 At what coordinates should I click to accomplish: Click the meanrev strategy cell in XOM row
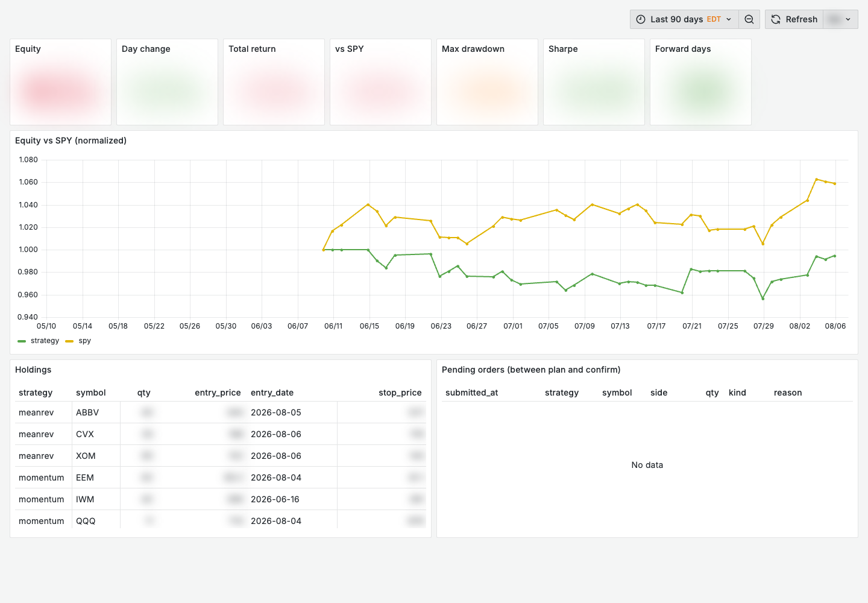[43, 456]
